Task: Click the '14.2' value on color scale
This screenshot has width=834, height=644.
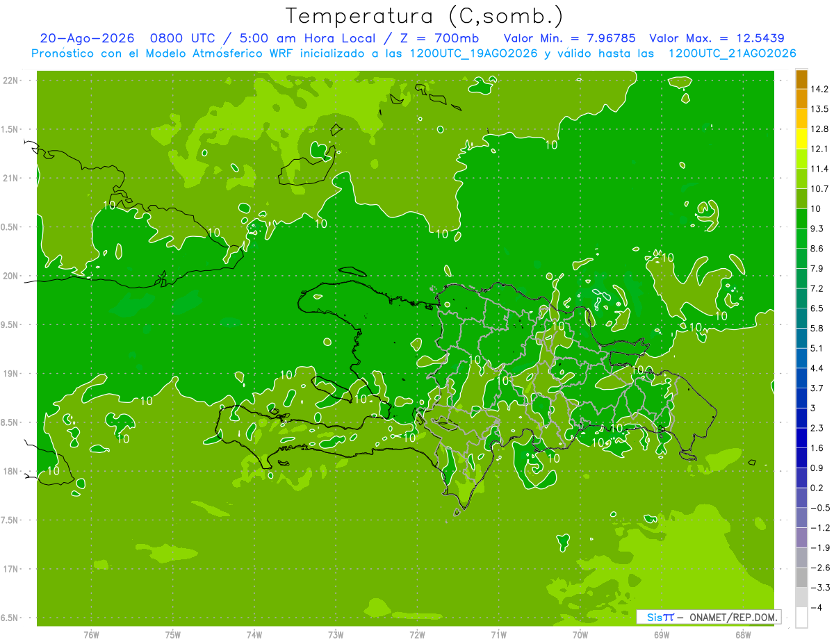Action: point(820,89)
